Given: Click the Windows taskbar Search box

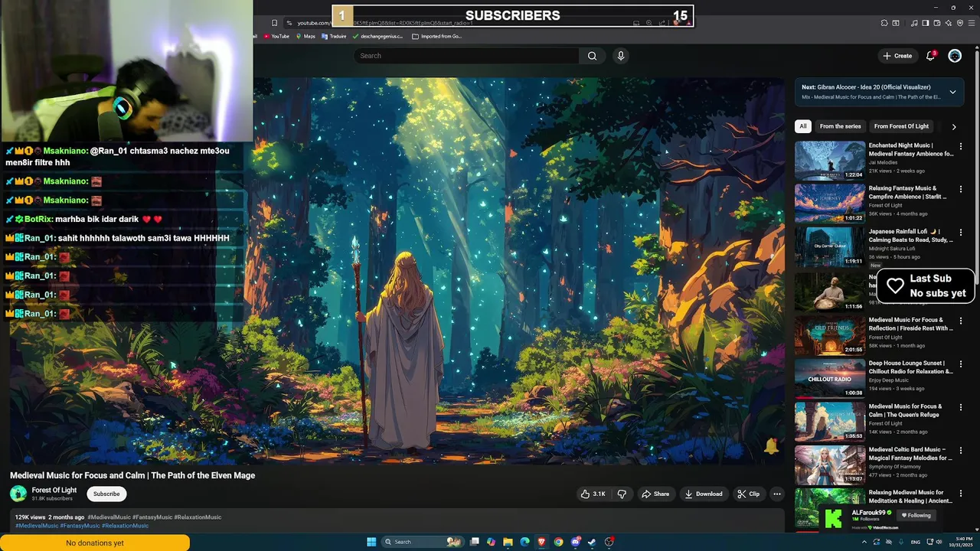Looking at the screenshot, I should click(423, 542).
